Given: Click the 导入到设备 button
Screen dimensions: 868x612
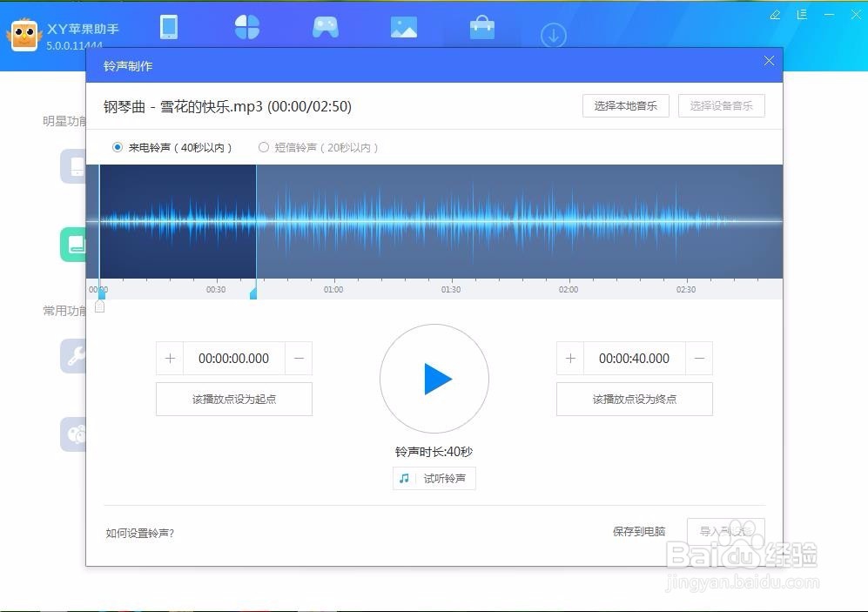Looking at the screenshot, I should [x=726, y=531].
